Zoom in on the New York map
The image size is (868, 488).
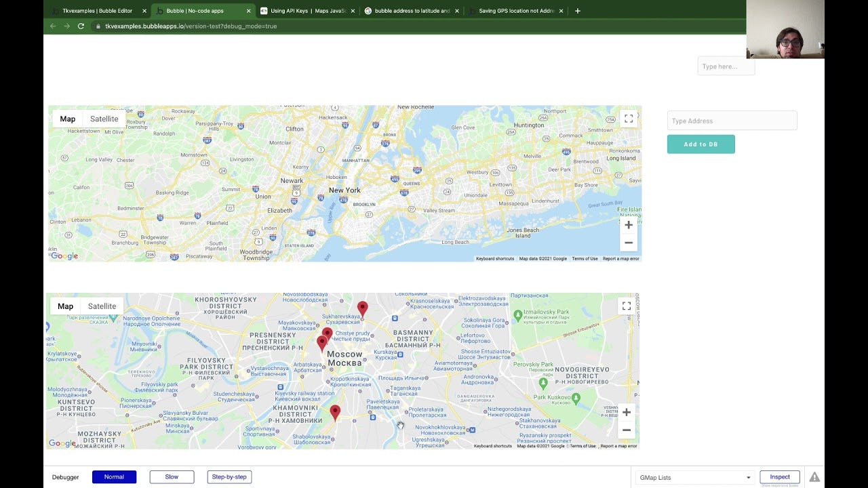pyautogui.click(x=629, y=225)
